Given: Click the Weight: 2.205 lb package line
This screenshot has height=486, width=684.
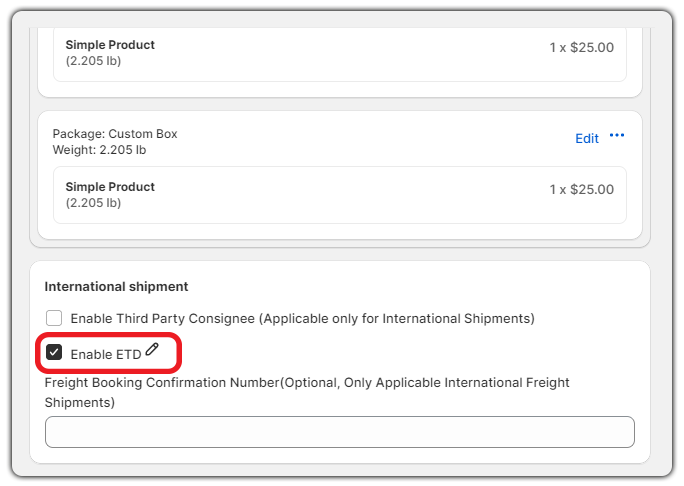Looking at the screenshot, I should click(x=99, y=150).
